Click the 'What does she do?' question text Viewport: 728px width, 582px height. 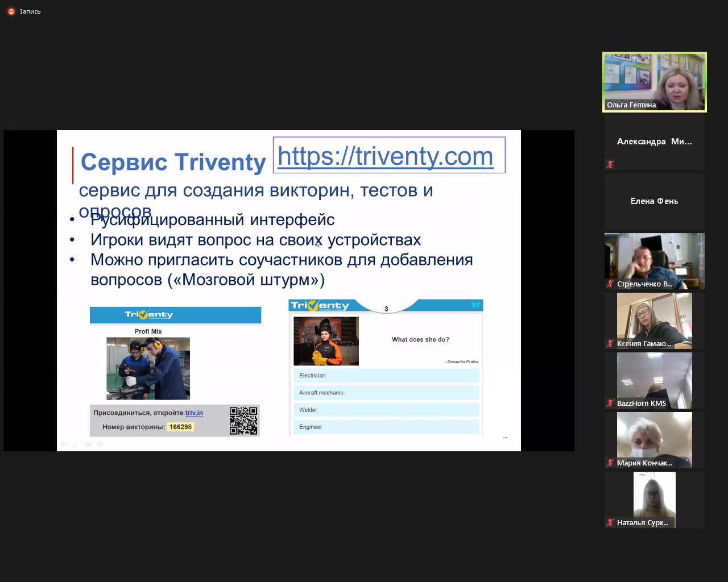pyautogui.click(x=420, y=339)
